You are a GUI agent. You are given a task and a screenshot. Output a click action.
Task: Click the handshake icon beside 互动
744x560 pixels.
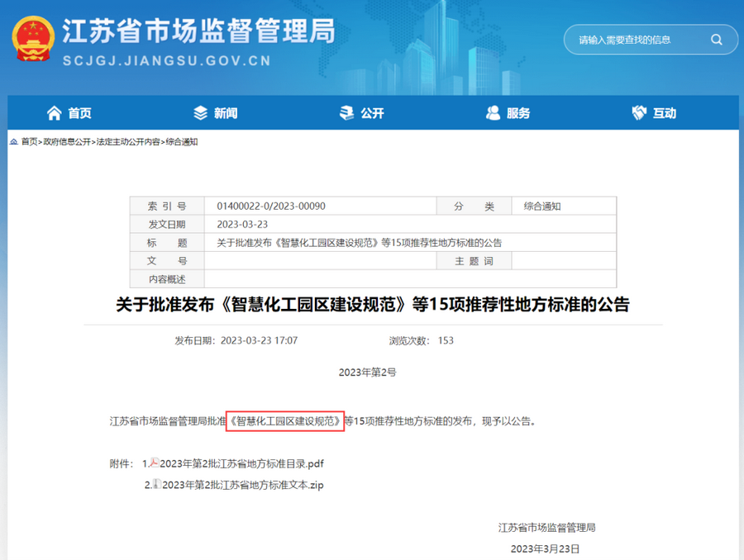(x=638, y=113)
